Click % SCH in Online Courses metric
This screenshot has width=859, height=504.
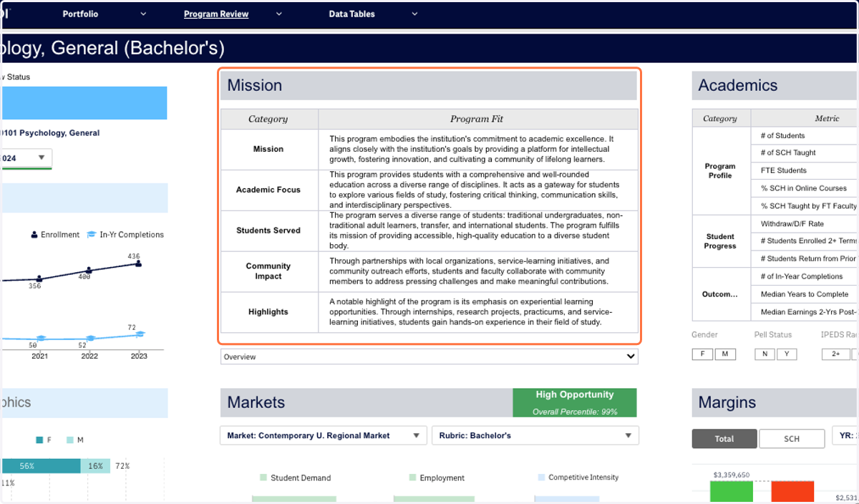point(803,188)
